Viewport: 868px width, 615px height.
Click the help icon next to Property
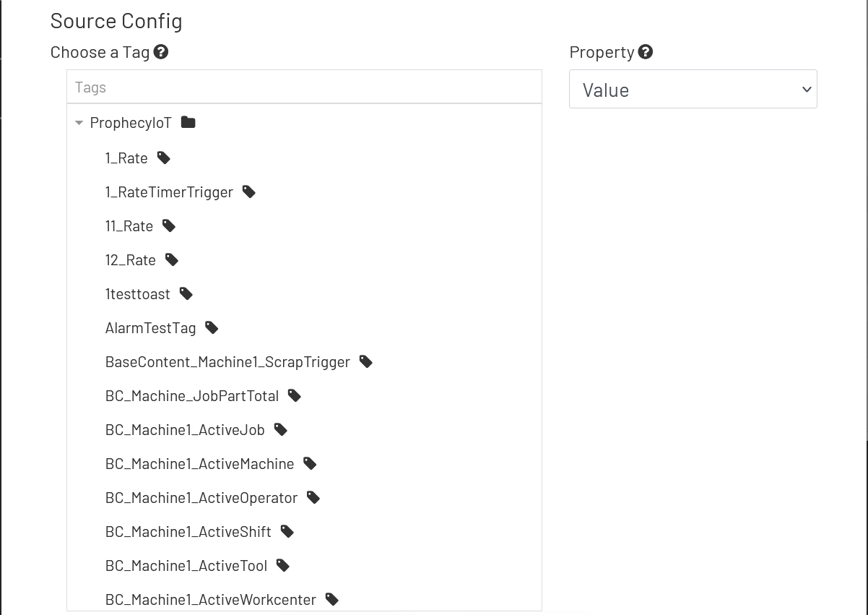[646, 51]
